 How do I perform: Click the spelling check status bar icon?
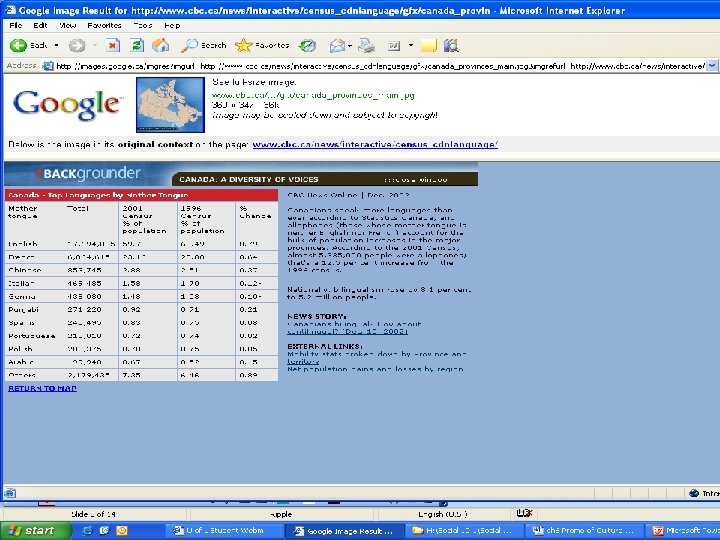coord(524,513)
